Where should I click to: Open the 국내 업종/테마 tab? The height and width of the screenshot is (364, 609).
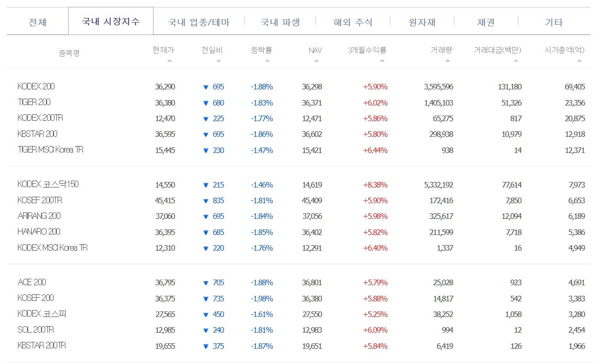(x=198, y=21)
